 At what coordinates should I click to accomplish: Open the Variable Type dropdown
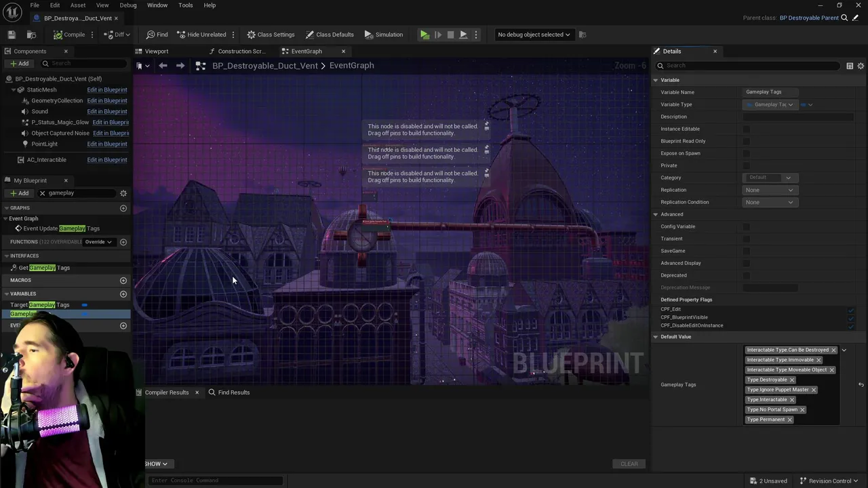[770, 104]
